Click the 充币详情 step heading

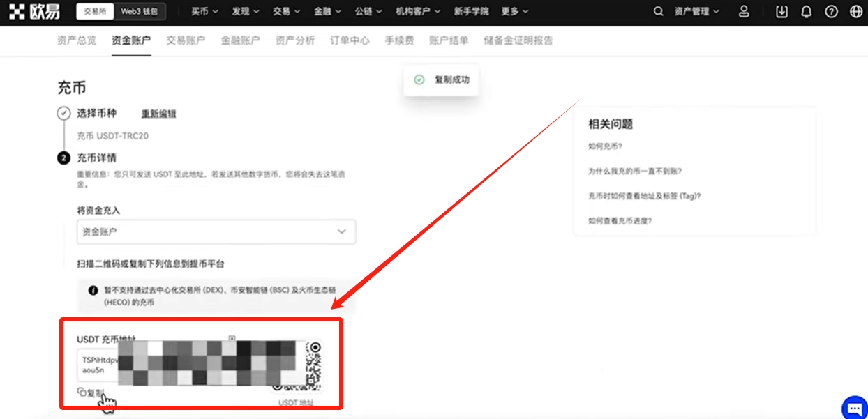96,158
